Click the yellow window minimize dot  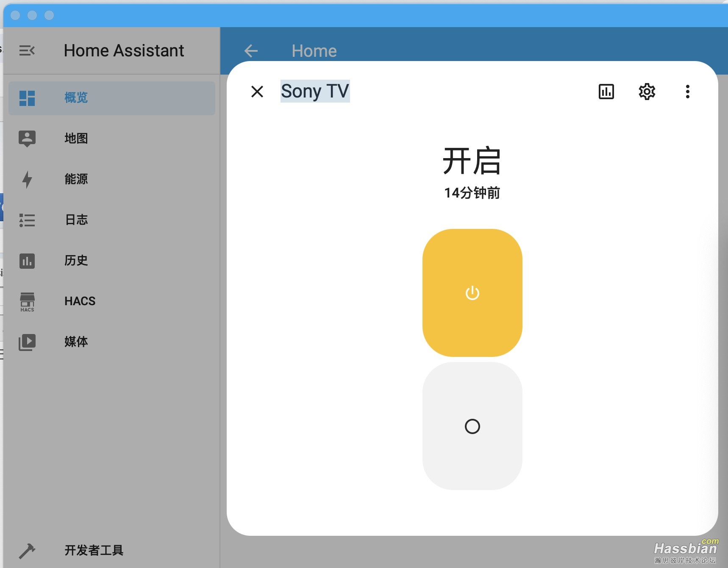tap(32, 15)
